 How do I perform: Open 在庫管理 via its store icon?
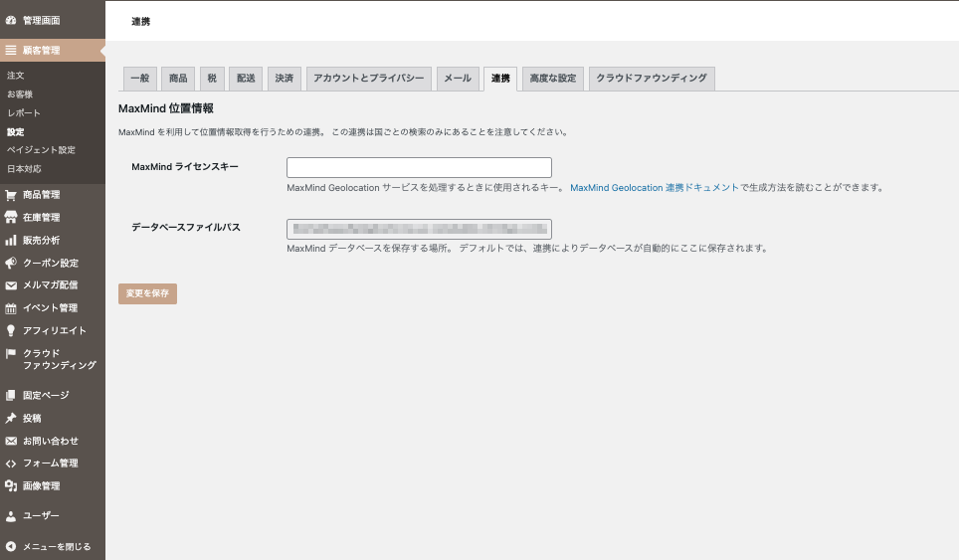tap(11, 218)
